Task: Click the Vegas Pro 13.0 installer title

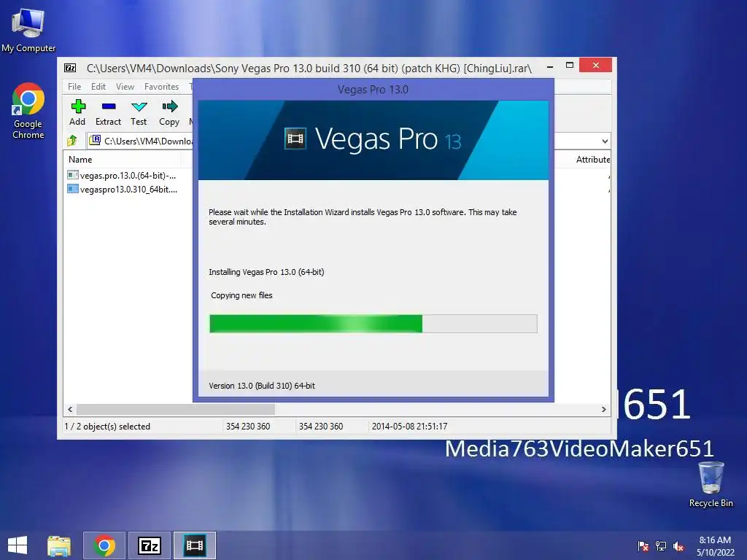Action: 373,90
